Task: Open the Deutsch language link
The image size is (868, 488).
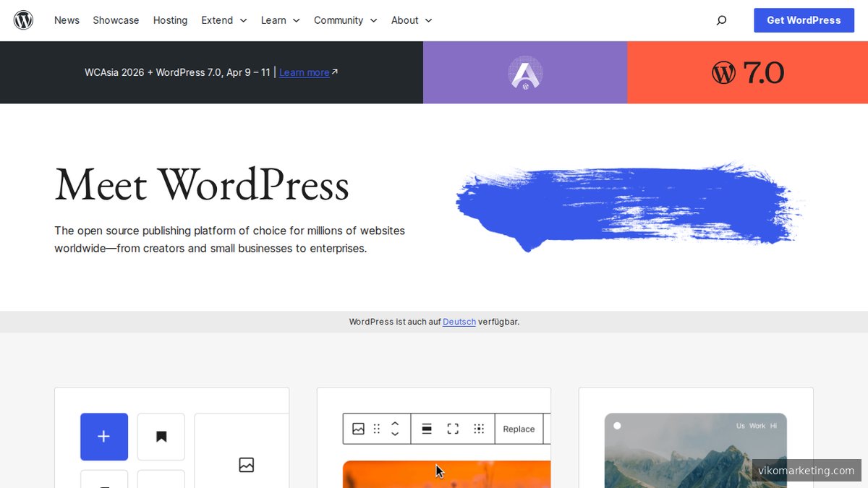Action: [x=459, y=322]
